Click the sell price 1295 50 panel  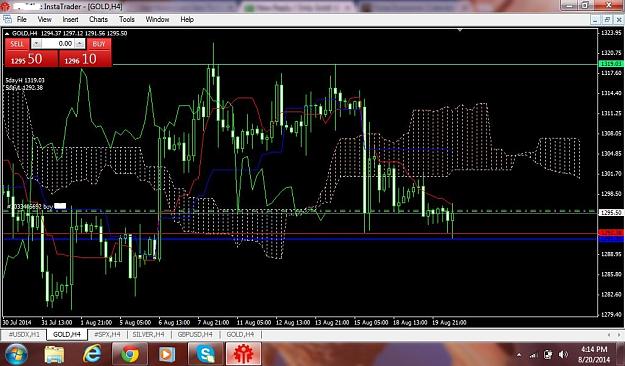(x=31, y=59)
